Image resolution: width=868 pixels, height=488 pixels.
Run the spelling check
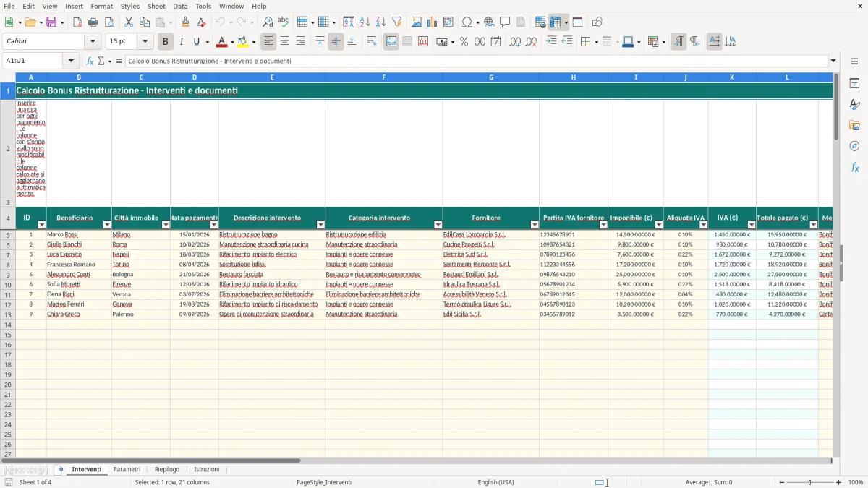coord(284,22)
